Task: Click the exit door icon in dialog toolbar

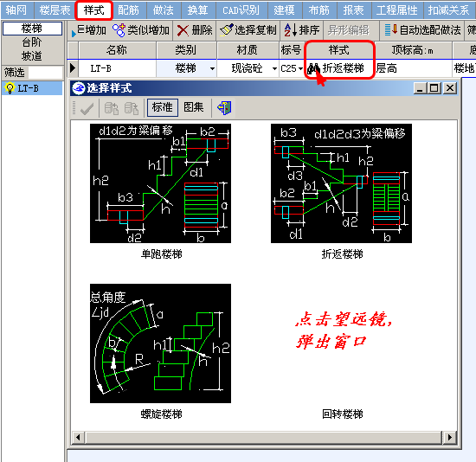Action: point(224,108)
